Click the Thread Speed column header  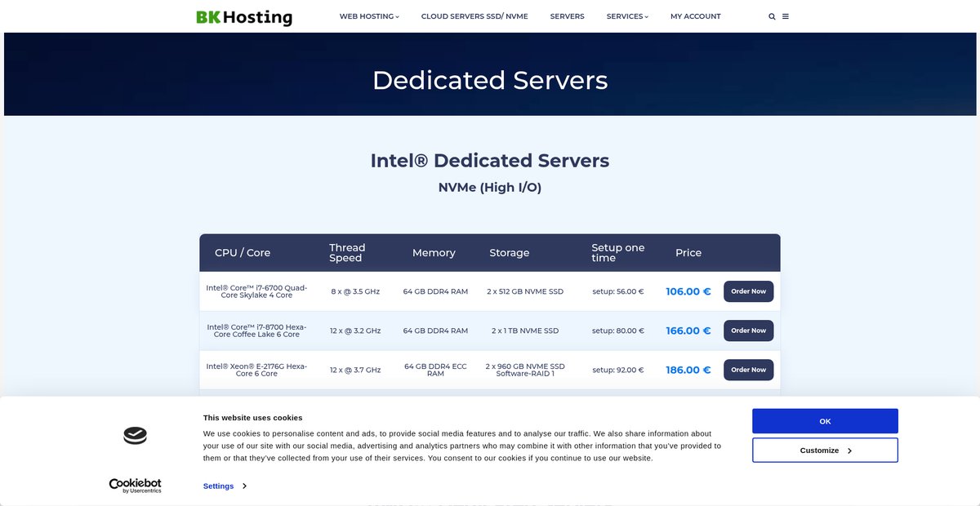347,253
